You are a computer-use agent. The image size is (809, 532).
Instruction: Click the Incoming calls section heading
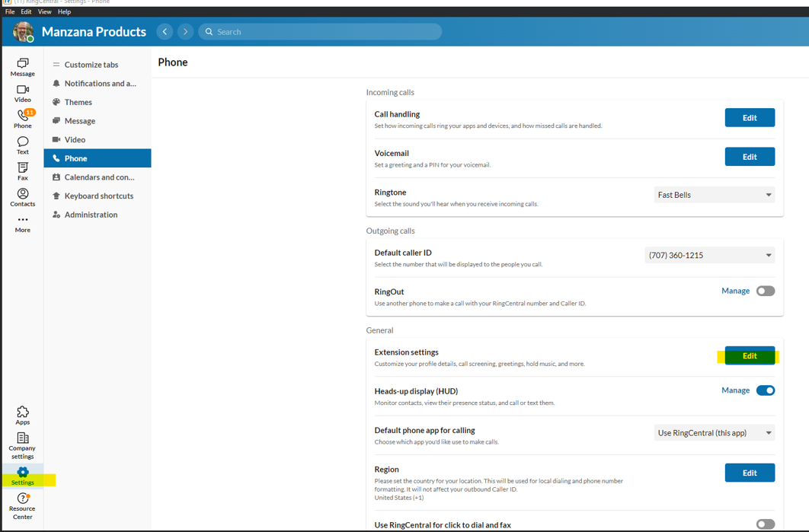coord(390,92)
